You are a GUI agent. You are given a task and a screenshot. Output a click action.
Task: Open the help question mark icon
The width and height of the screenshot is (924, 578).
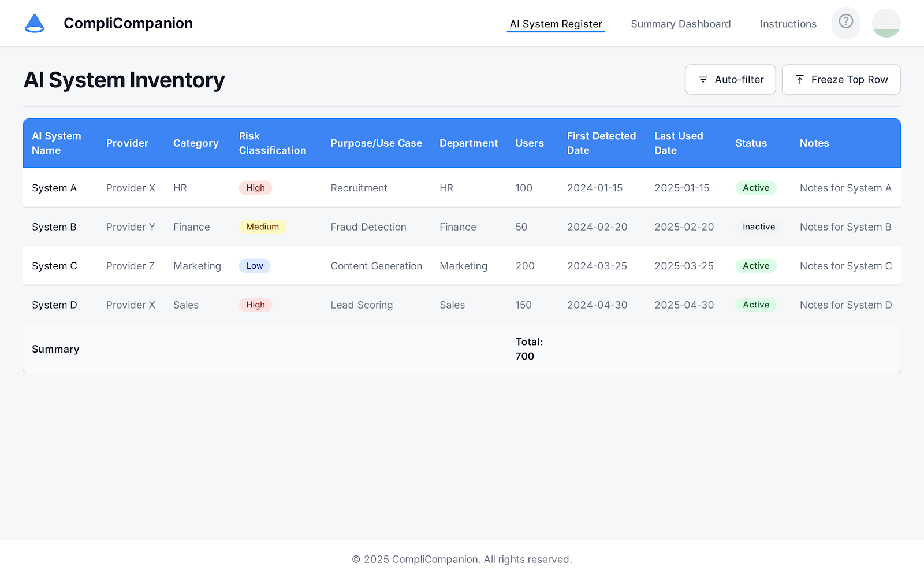tap(845, 22)
